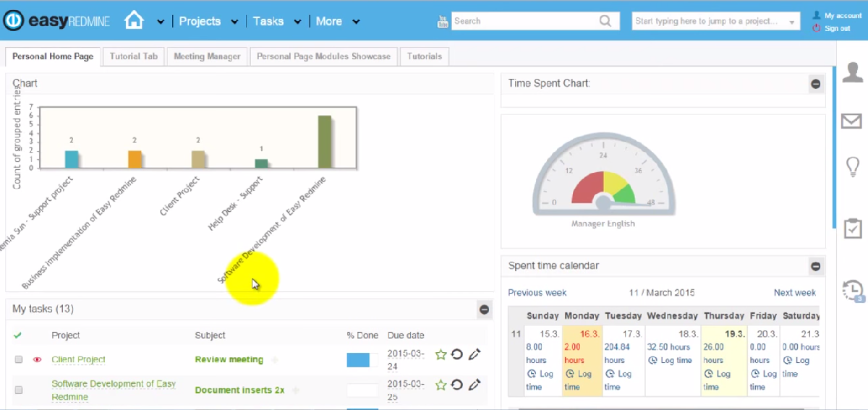This screenshot has width=868, height=410.
Task: Click Log time clock icon under Thursday
Action: point(709,374)
